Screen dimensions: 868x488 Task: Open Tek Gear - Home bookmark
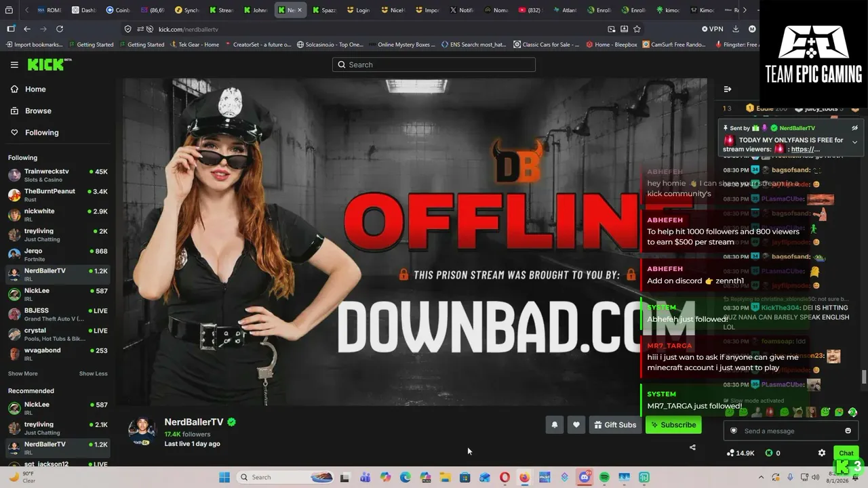tap(194, 45)
